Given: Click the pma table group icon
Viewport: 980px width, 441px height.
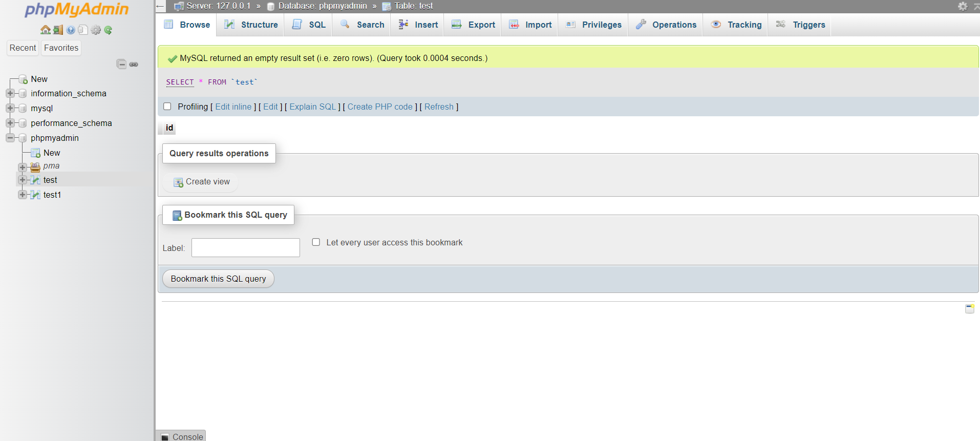Looking at the screenshot, I should pos(35,167).
